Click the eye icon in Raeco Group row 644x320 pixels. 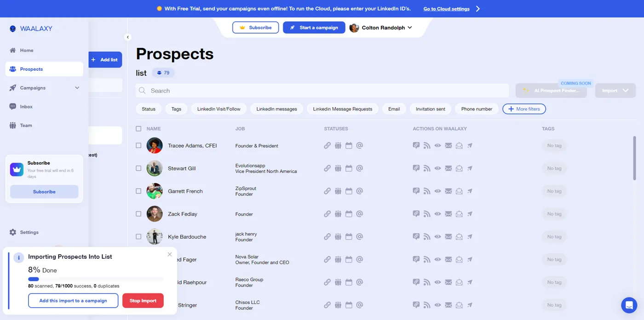tap(437, 282)
